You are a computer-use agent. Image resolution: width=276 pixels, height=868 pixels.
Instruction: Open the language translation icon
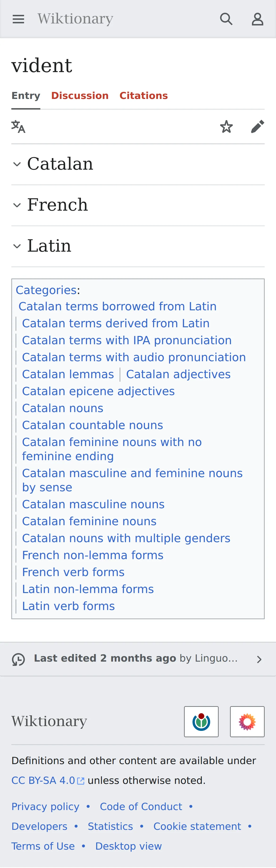(18, 127)
